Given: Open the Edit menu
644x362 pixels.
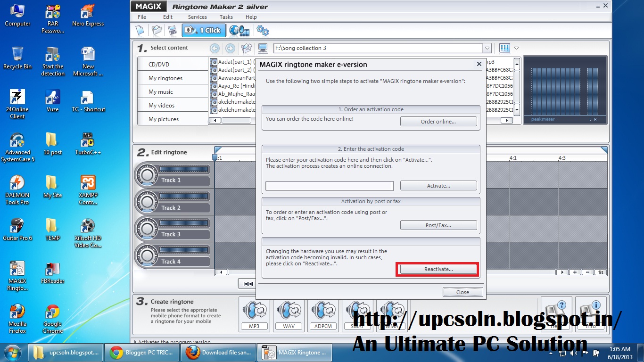Looking at the screenshot, I should pos(168,17).
